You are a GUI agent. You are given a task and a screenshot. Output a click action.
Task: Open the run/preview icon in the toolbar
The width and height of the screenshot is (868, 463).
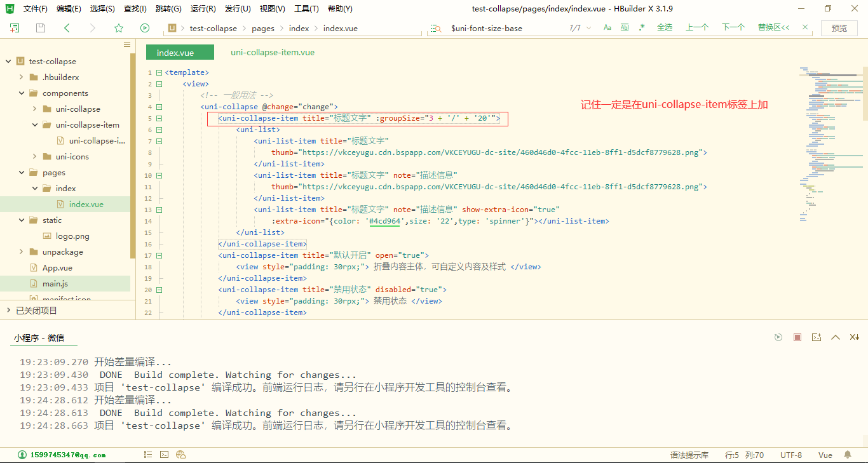[x=144, y=28]
